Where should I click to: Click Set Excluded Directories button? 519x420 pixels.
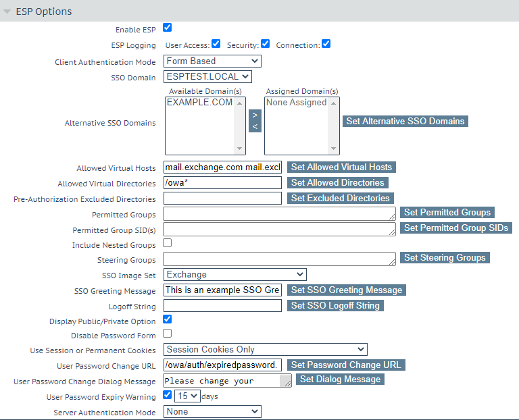click(341, 198)
